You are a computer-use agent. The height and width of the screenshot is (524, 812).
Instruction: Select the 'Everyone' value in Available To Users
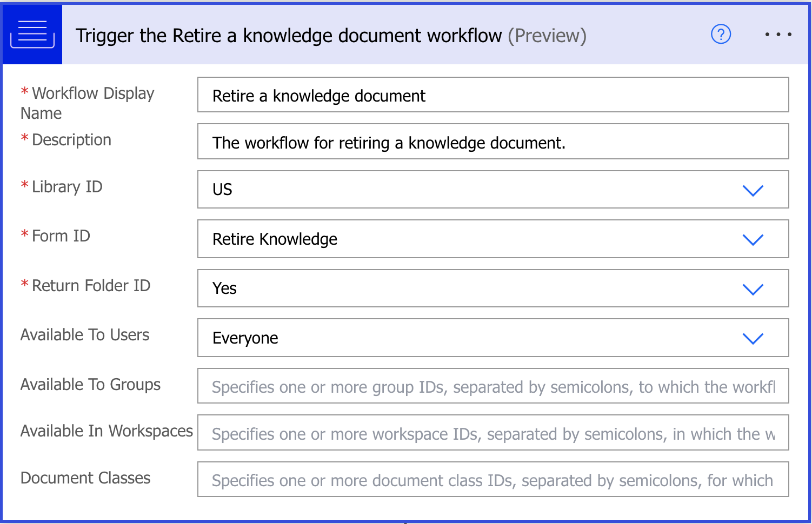(245, 338)
